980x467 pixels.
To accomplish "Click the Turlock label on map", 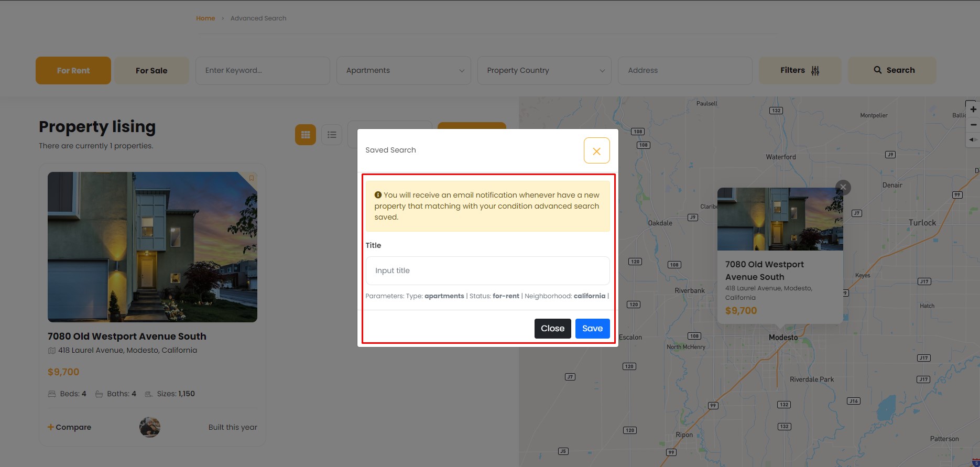I will click(x=922, y=223).
